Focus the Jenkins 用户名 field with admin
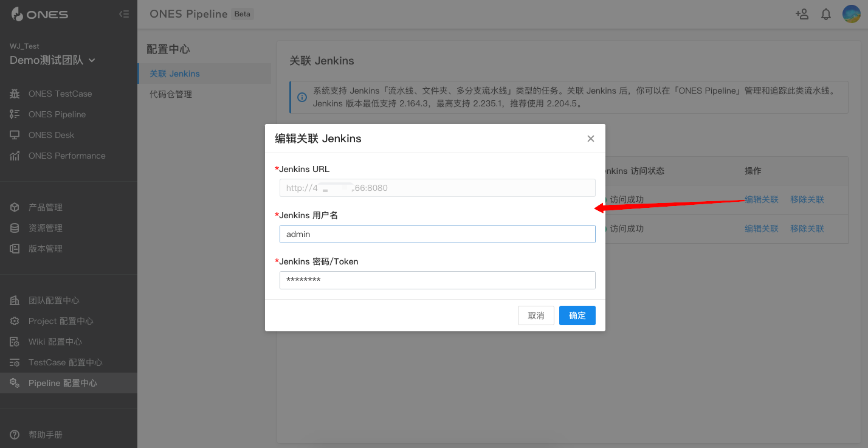Screen dimensions: 868x448 tap(438, 234)
